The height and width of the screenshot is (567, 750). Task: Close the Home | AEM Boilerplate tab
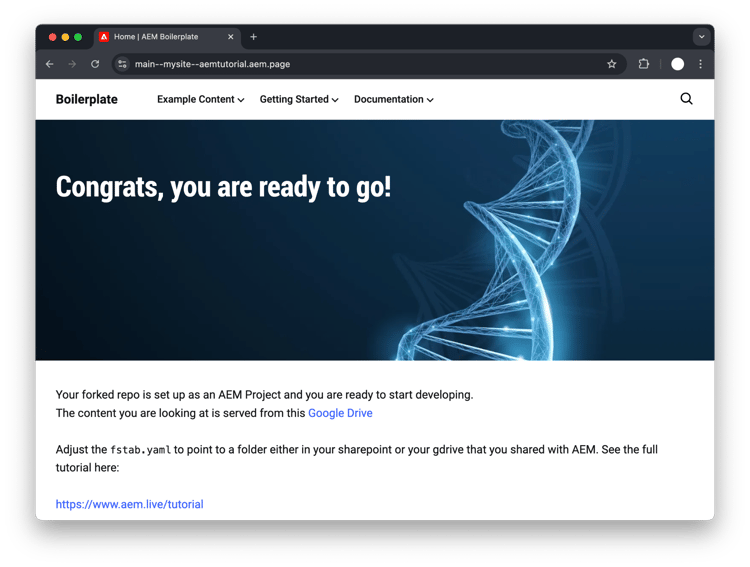pyautogui.click(x=231, y=37)
